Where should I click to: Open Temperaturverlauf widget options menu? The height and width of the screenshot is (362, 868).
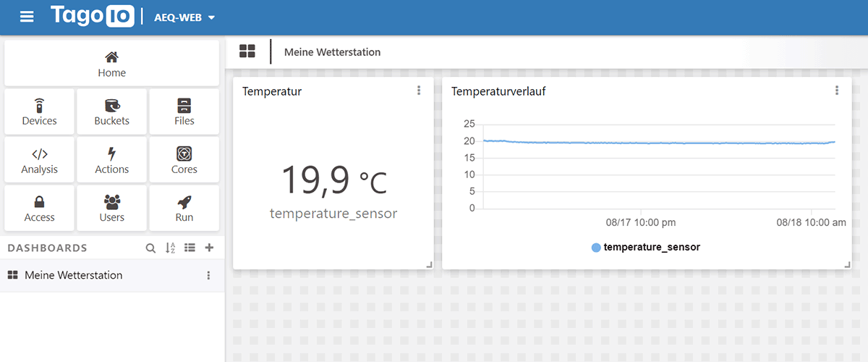837,90
